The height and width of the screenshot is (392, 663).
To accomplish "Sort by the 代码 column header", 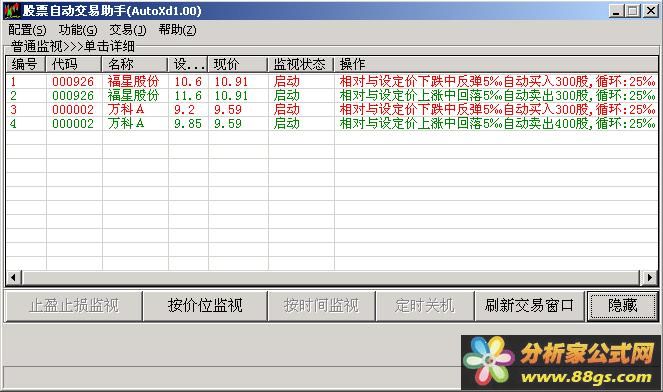I will pos(74,64).
